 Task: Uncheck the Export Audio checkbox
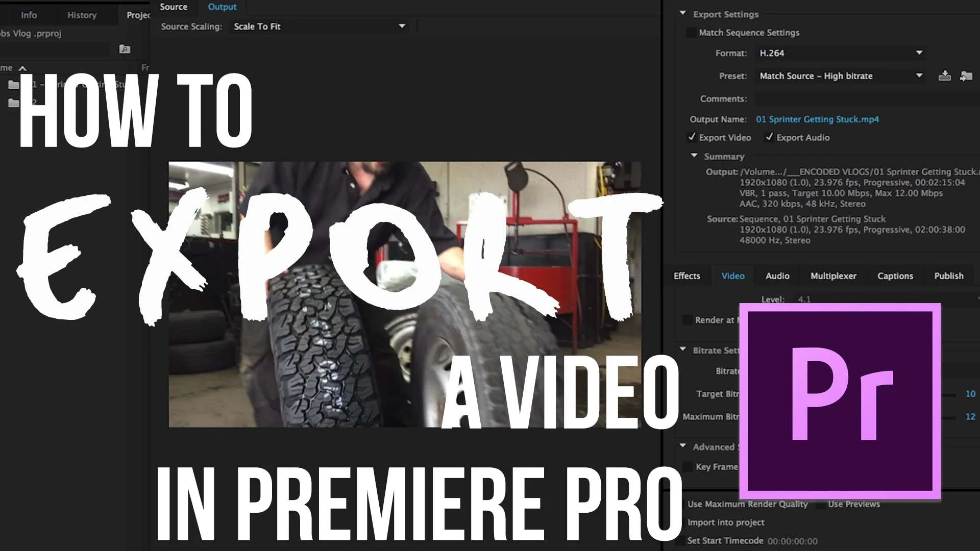(769, 137)
